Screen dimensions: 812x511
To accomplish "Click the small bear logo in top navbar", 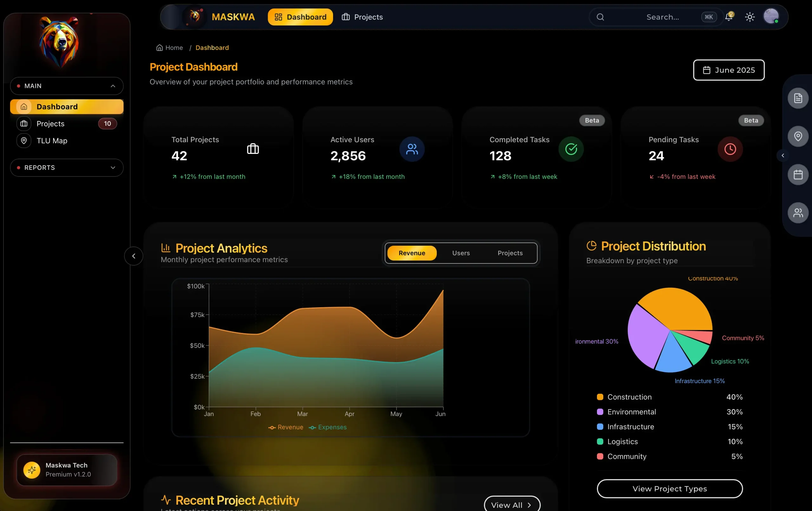I will 195,16.
